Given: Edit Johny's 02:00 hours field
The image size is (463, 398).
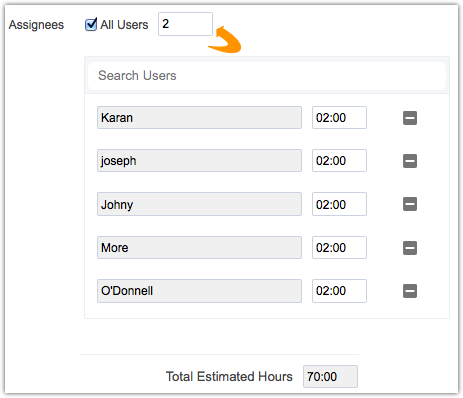Looking at the screenshot, I should pos(339,204).
